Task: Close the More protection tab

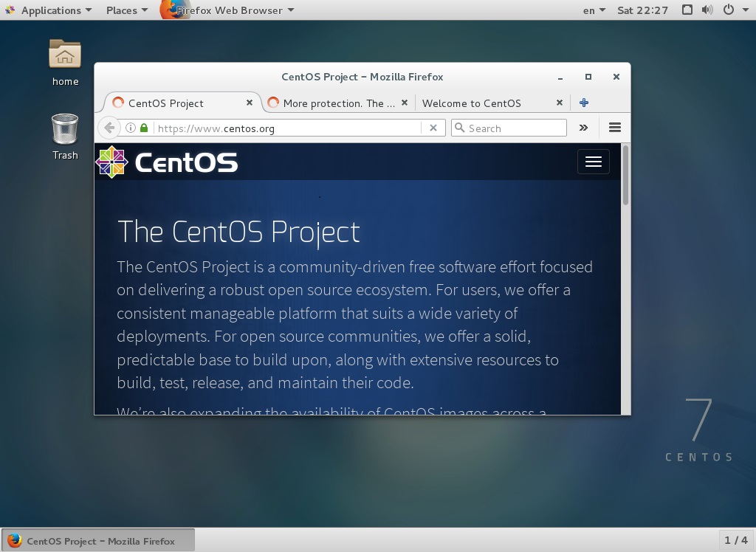Action: [405, 103]
